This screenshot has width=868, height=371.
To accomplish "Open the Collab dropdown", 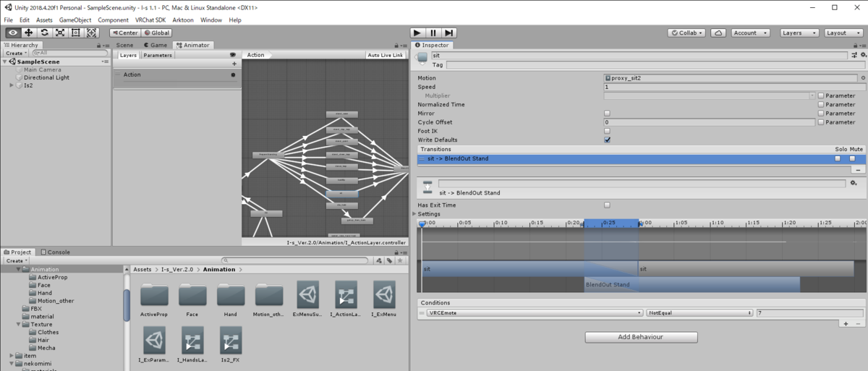I will tap(686, 33).
